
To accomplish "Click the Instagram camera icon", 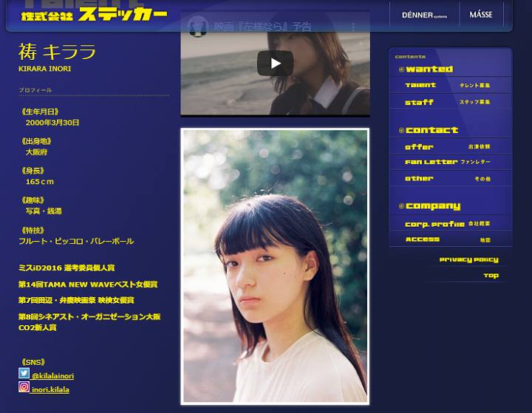I will [24, 387].
